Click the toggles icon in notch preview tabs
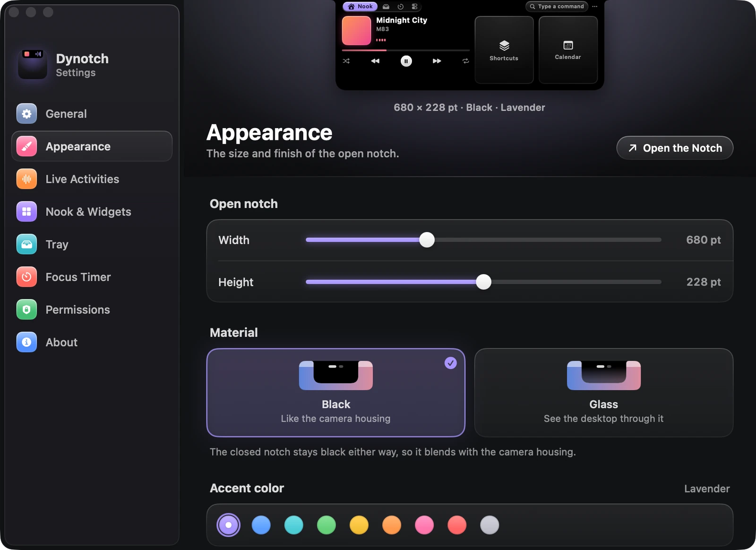The image size is (756, 550). pyautogui.click(x=414, y=7)
